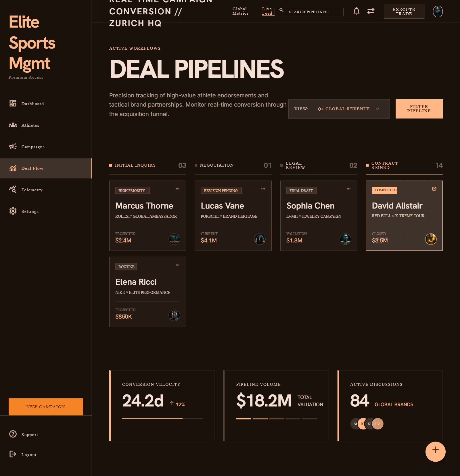Click the Revision Pending tag
Viewport: 460px width, 476px height.
(x=221, y=190)
